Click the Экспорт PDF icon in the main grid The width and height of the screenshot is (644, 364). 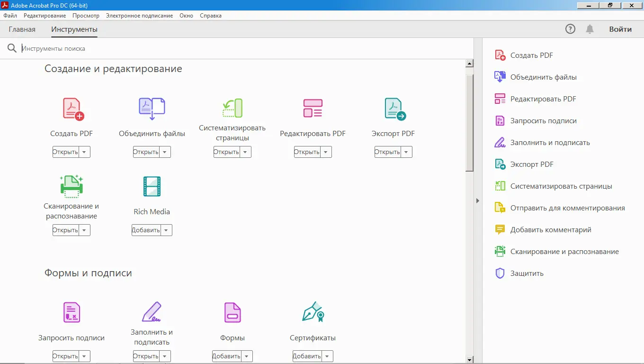click(x=395, y=109)
